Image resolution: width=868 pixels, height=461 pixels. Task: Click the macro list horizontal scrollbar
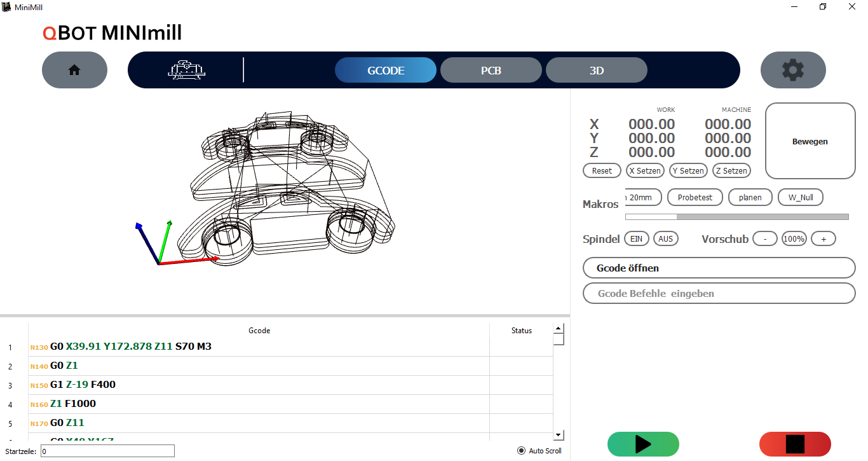(x=737, y=217)
